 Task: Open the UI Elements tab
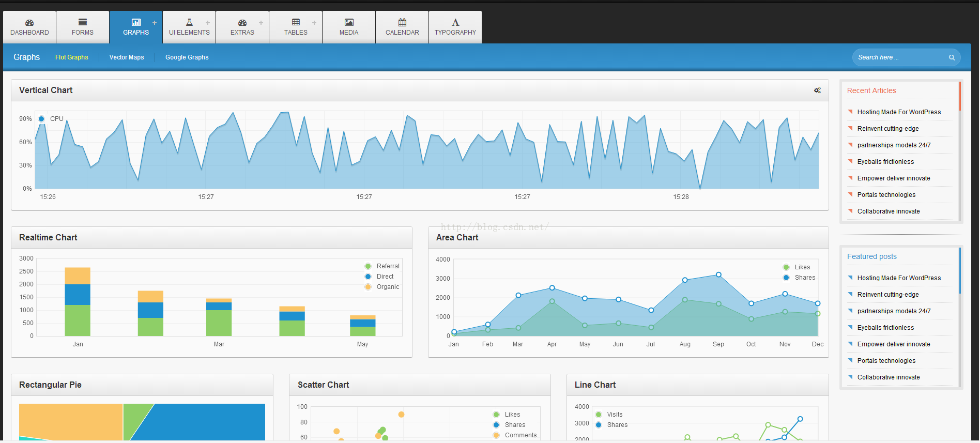pos(189,27)
